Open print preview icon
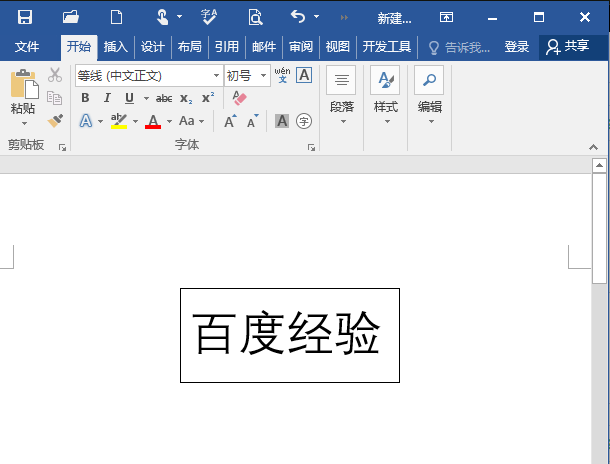 click(x=255, y=17)
